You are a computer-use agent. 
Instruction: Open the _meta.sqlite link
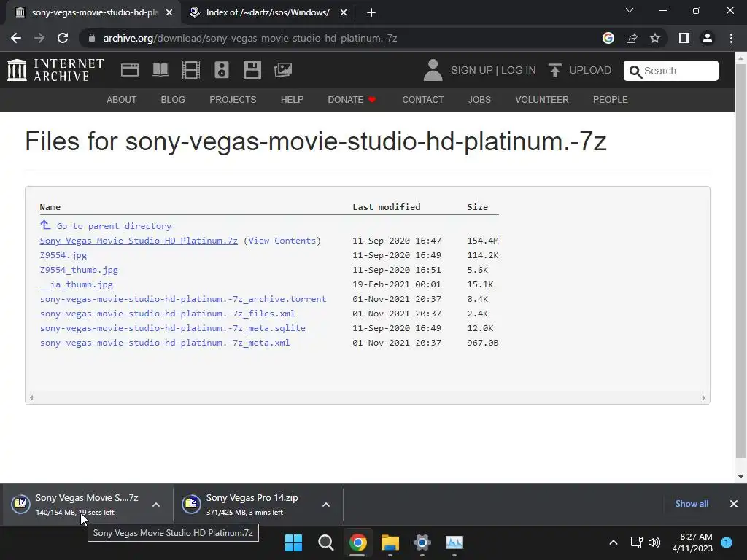[x=172, y=328]
